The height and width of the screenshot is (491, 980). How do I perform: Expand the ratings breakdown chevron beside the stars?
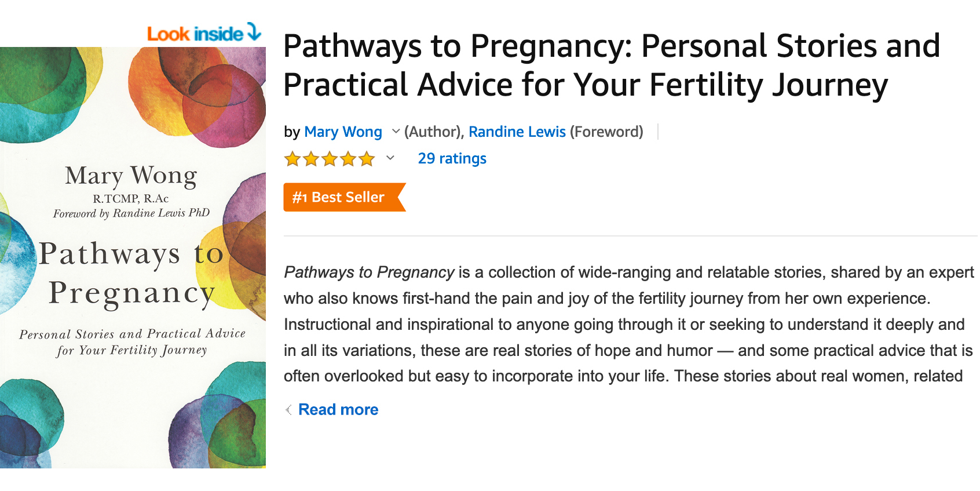pyautogui.click(x=389, y=158)
